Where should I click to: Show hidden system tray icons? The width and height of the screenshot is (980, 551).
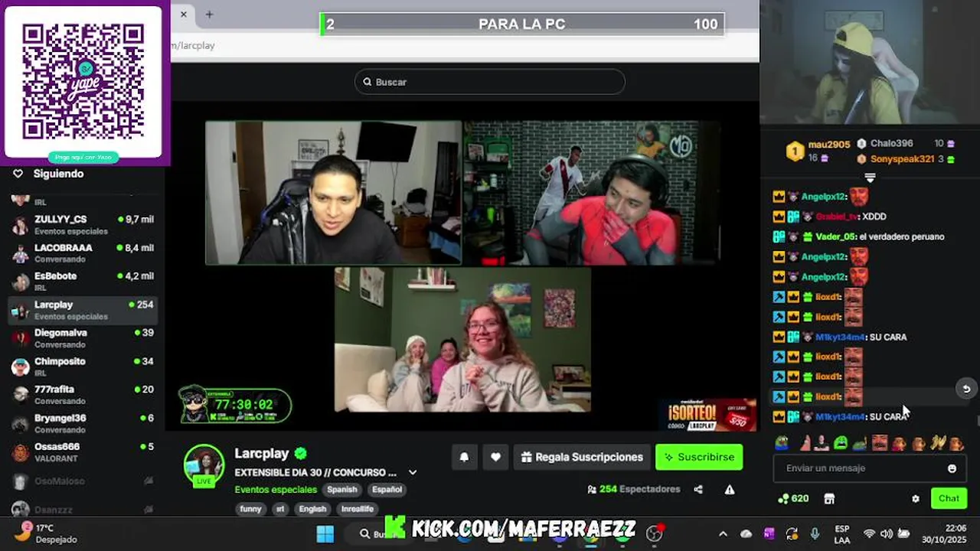pos(723,533)
